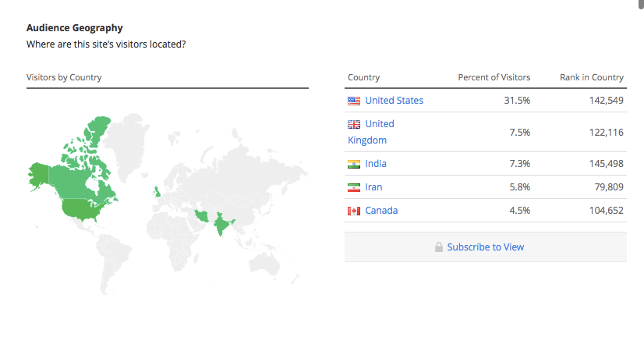Click the India flag icon
644x348 pixels.
point(354,164)
